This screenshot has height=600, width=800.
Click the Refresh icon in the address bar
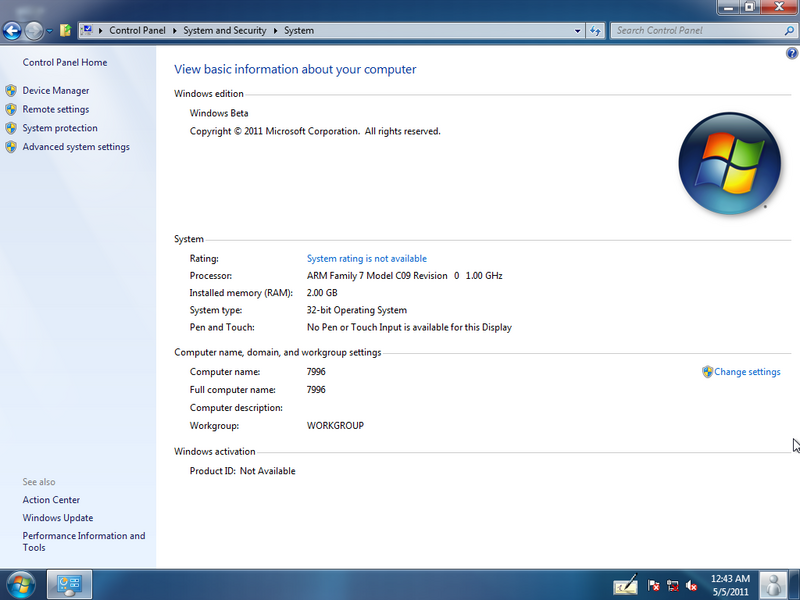click(595, 31)
